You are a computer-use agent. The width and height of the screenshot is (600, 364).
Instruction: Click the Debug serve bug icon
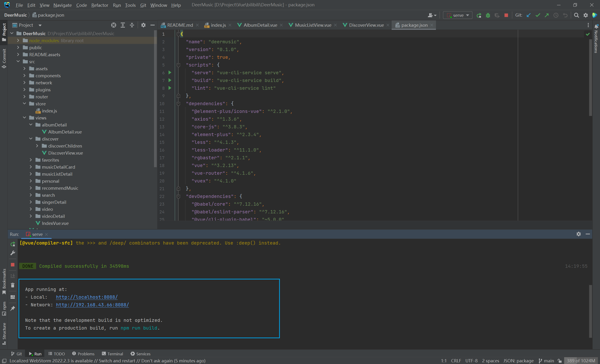click(x=488, y=15)
